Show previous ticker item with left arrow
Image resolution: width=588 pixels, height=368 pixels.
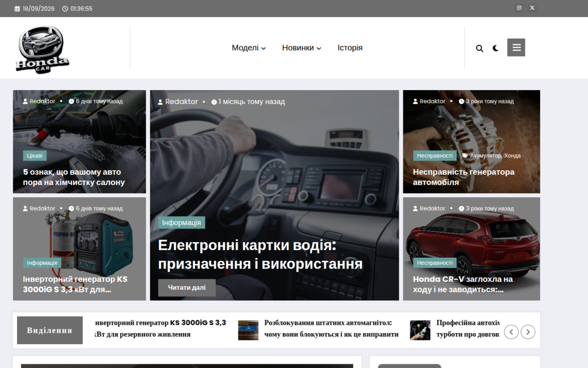pos(511,332)
